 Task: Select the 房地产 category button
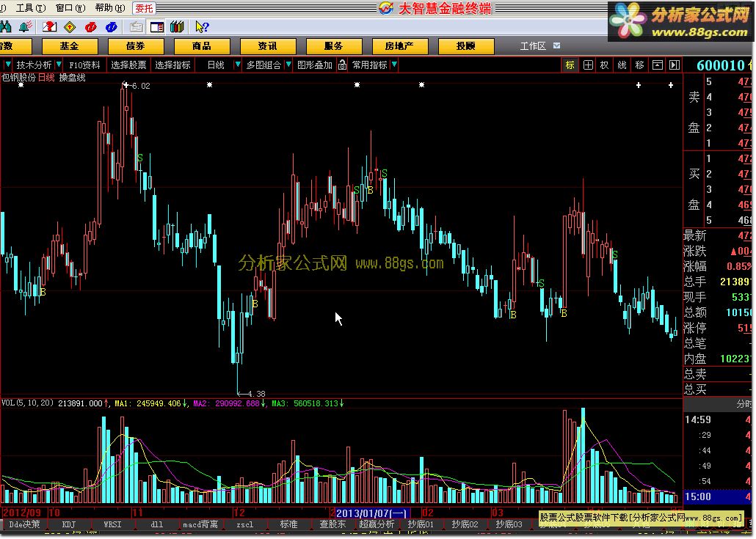click(400, 46)
